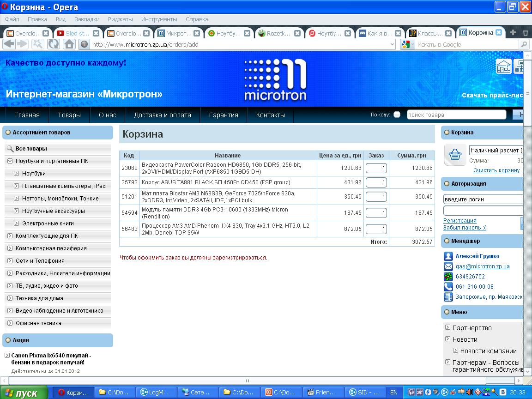Expand Компьютерная периферия category
This screenshot has width=532, height=399.
(10, 248)
